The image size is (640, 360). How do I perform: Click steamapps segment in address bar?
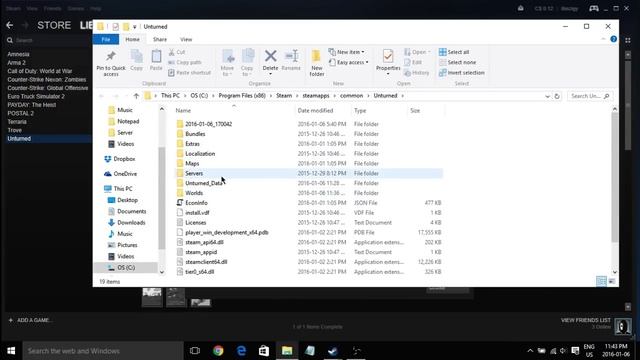[x=316, y=96]
